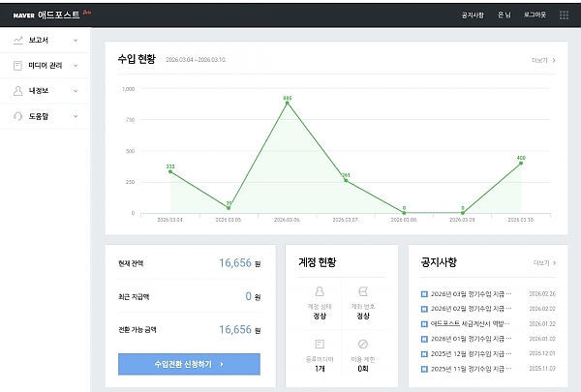
Task: Expand the 도움말 menu chevron
Action: [75, 115]
